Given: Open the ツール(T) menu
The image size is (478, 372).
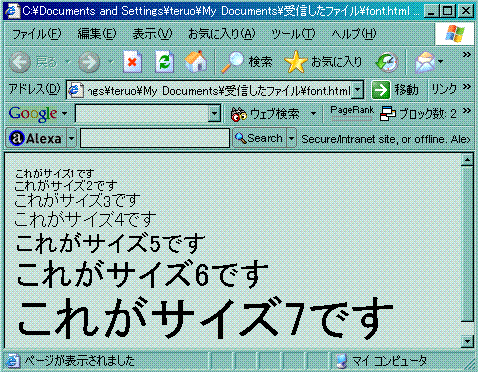Looking at the screenshot, I should [x=293, y=34].
